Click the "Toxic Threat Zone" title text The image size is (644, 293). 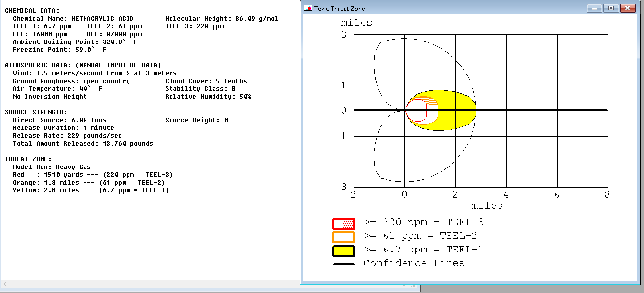coord(339,8)
